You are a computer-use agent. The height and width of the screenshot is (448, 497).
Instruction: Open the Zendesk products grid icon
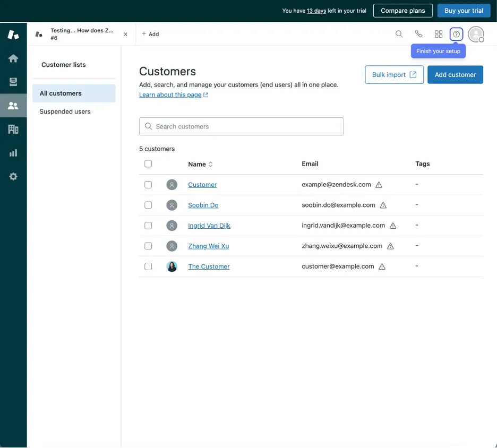pos(438,33)
